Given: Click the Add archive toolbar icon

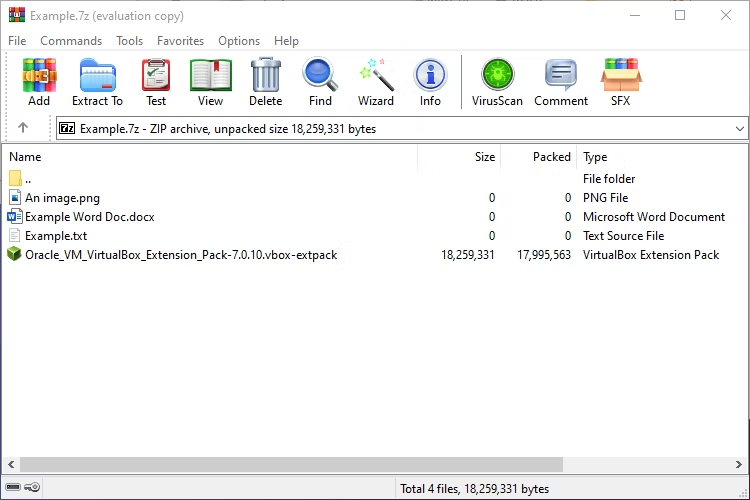Looking at the screenshot, I should (39, 76).
